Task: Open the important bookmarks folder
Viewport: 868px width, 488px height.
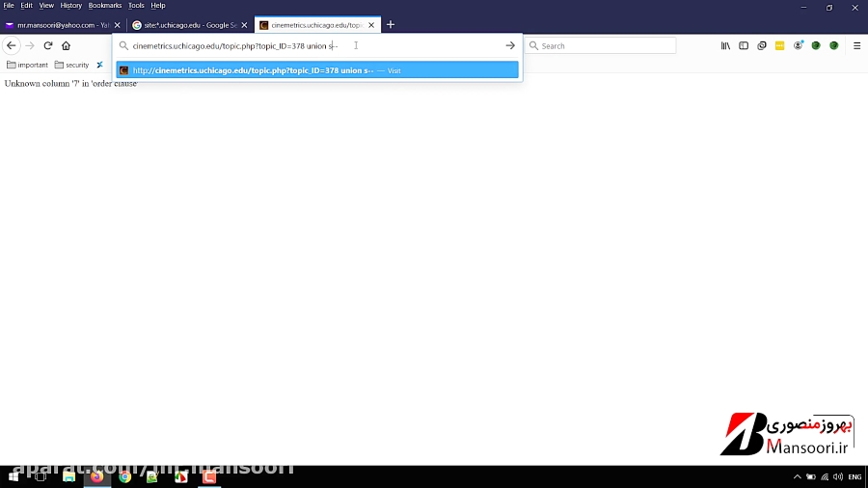Action: tap(28, 65)
